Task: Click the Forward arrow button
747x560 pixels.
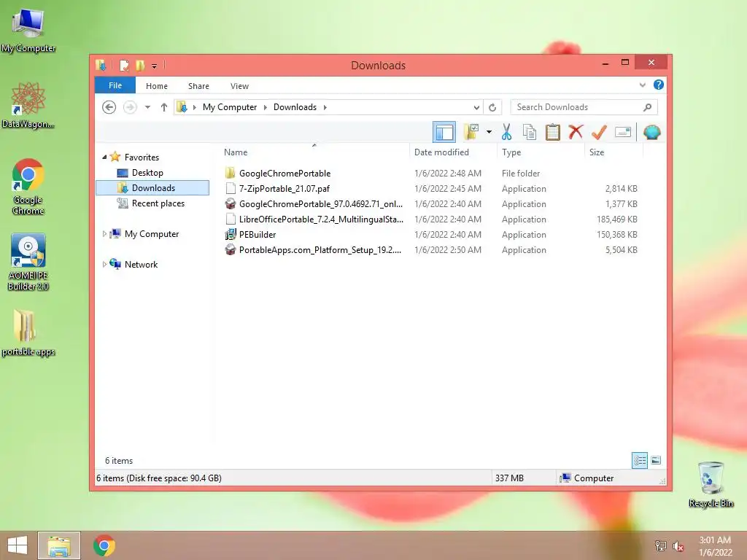Action: 130,107
